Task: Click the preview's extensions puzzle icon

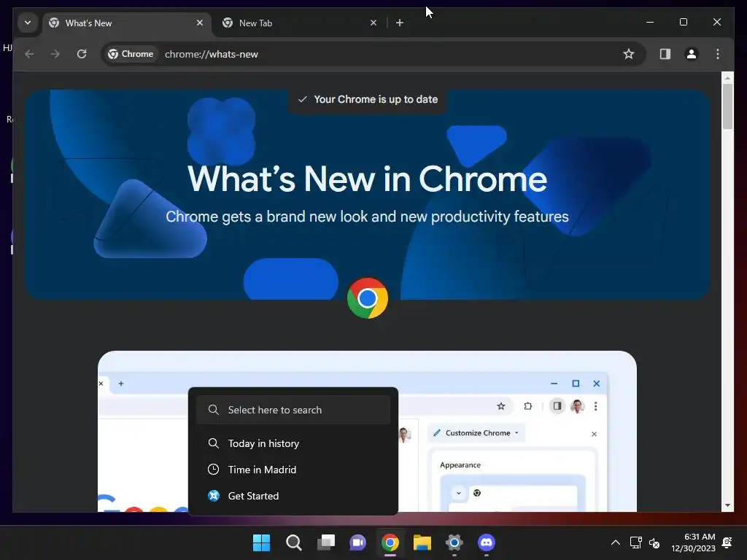Action: (x=528, y=406)
